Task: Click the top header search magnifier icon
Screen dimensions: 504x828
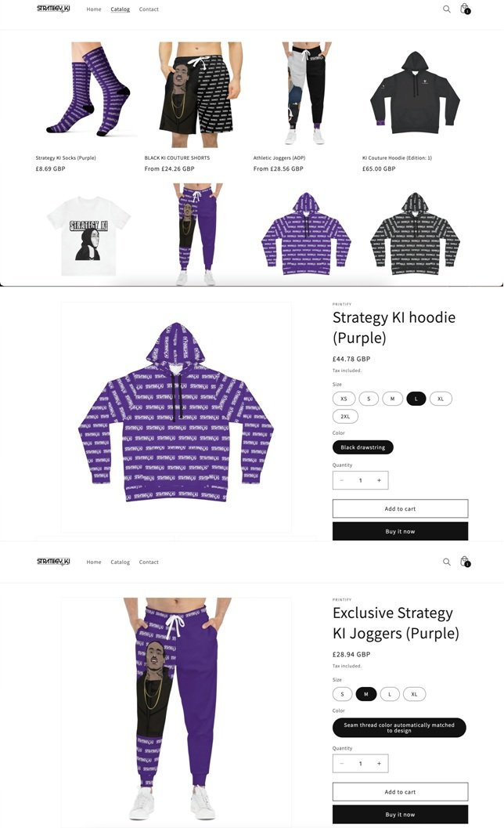Action: click(446, 9)
